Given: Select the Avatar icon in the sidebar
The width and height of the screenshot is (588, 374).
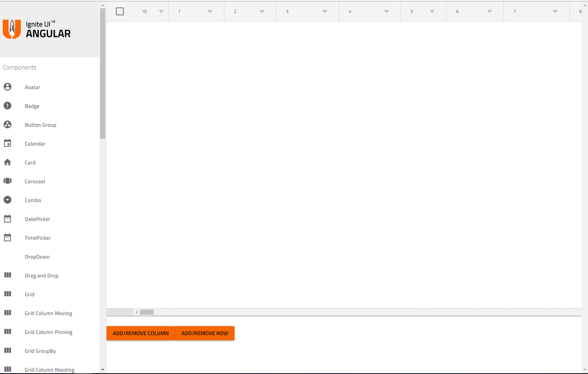Looking at the screenshot, I should point(7,87).
